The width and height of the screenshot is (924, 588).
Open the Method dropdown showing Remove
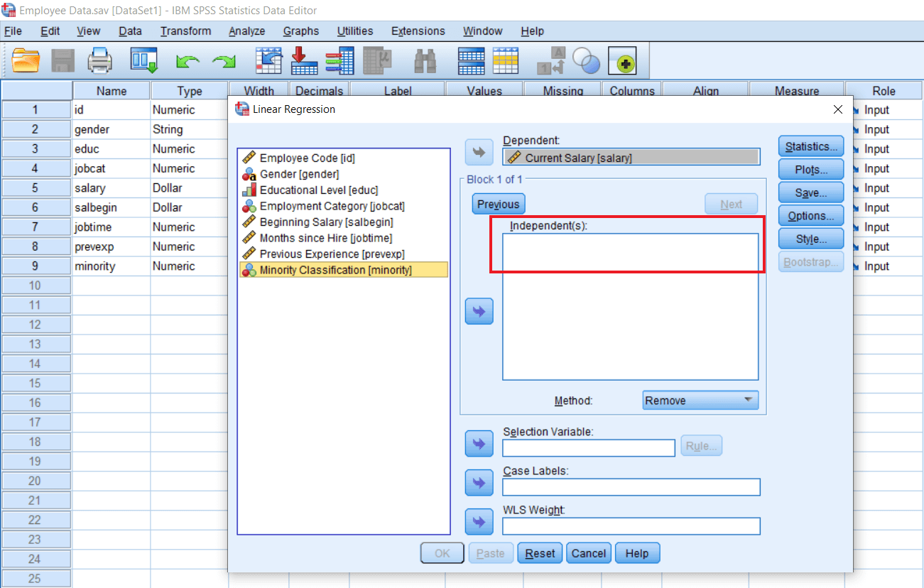[700, 401]
